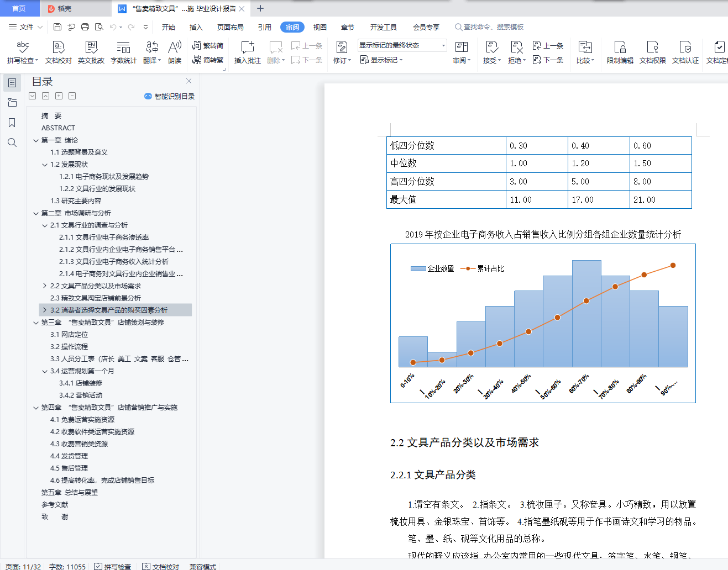Click the 翻译 translate button

click(152, 52)
